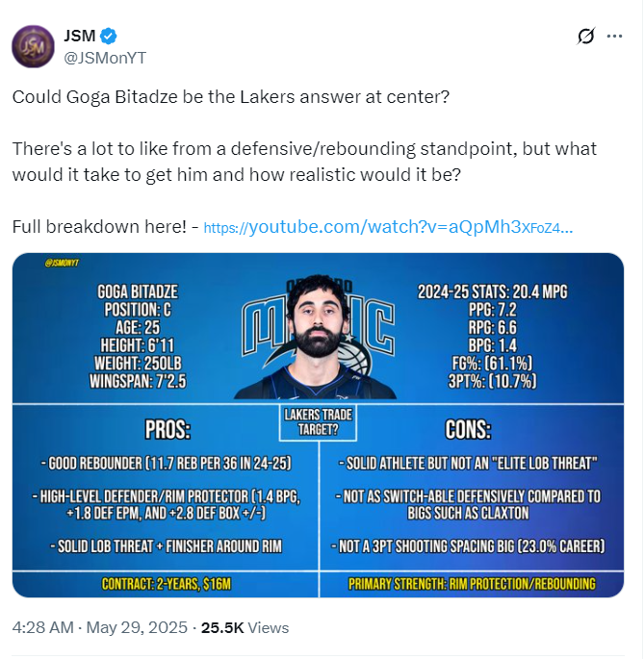Open the three-dot more options menu
This screenshot has height=659, width=644.
coord(614,37)
